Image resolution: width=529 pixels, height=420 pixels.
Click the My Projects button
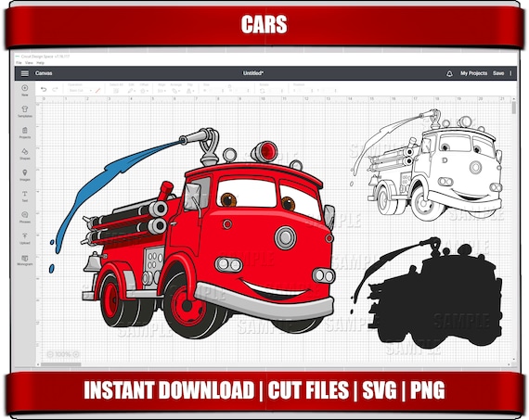pos(473,73)
